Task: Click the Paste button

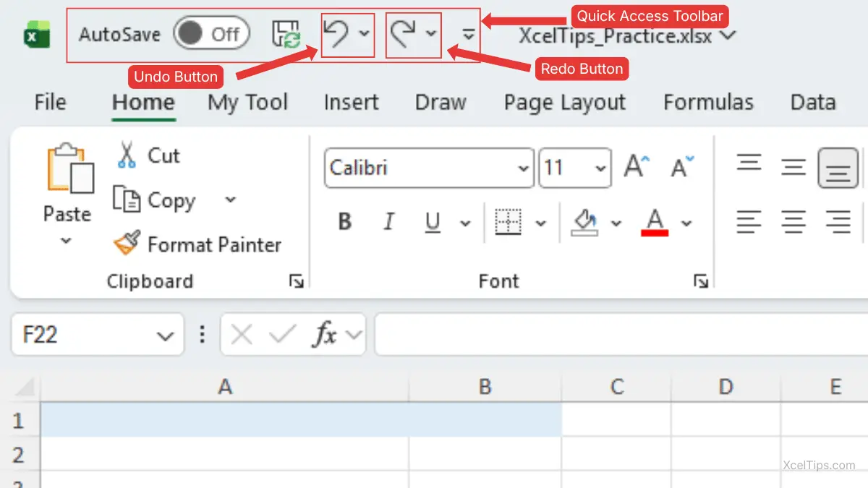Action: pos(68,181)
